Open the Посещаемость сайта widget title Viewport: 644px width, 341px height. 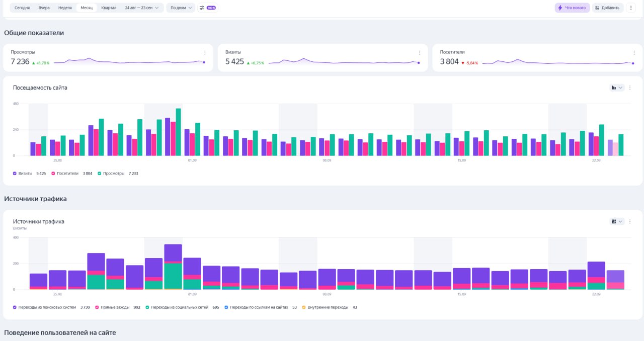pyautogui.click(x=40, y=88)
